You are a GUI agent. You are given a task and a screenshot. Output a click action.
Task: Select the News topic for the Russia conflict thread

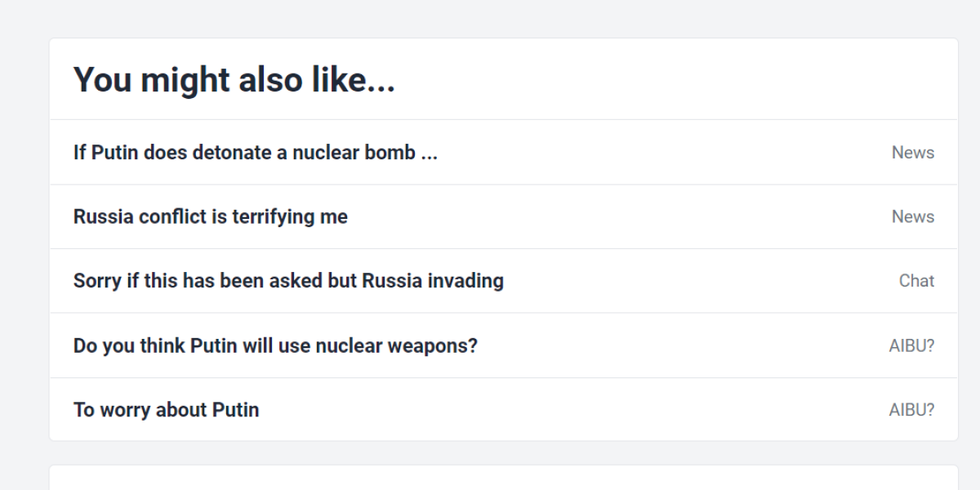point(912,216)
